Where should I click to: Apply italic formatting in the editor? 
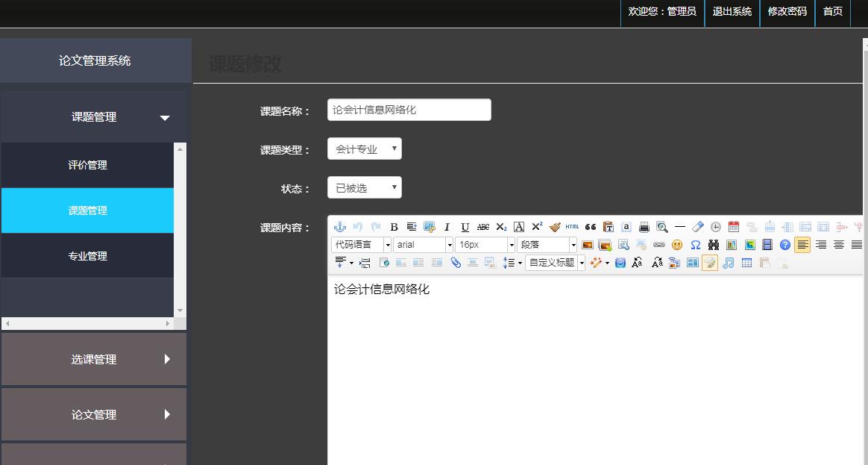(447, 227)
